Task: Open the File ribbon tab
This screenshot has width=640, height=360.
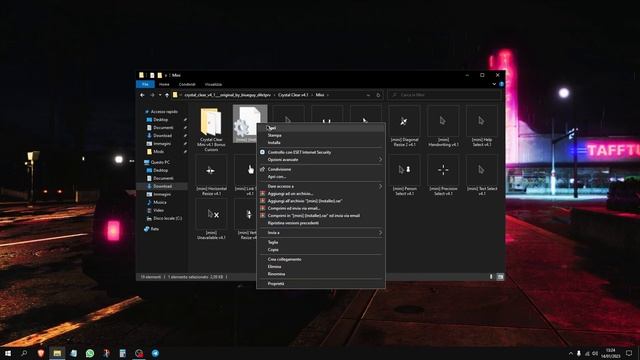Action: (x=145, y=84)
